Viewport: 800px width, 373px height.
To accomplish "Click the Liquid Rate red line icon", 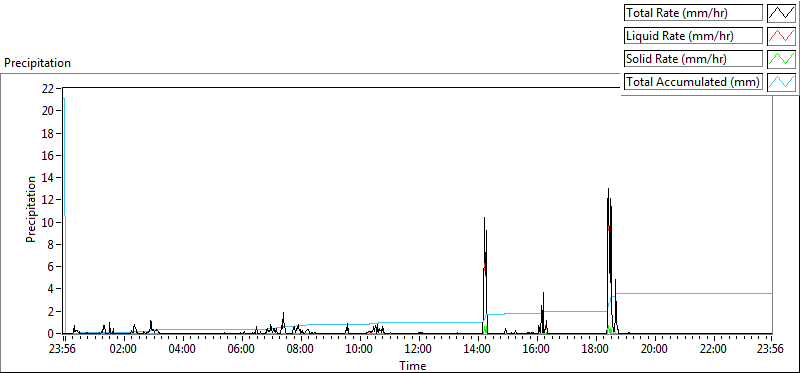I will tap(781, 35).
